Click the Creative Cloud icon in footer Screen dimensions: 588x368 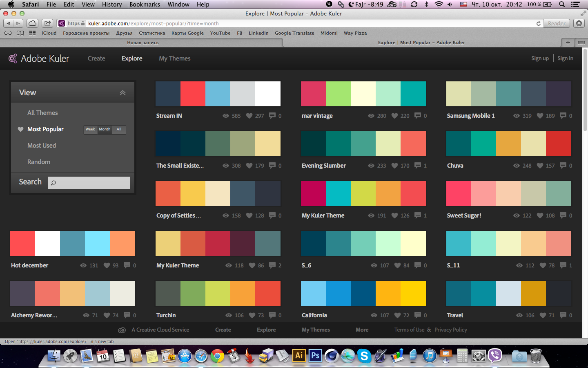click(x=122, y=330)
